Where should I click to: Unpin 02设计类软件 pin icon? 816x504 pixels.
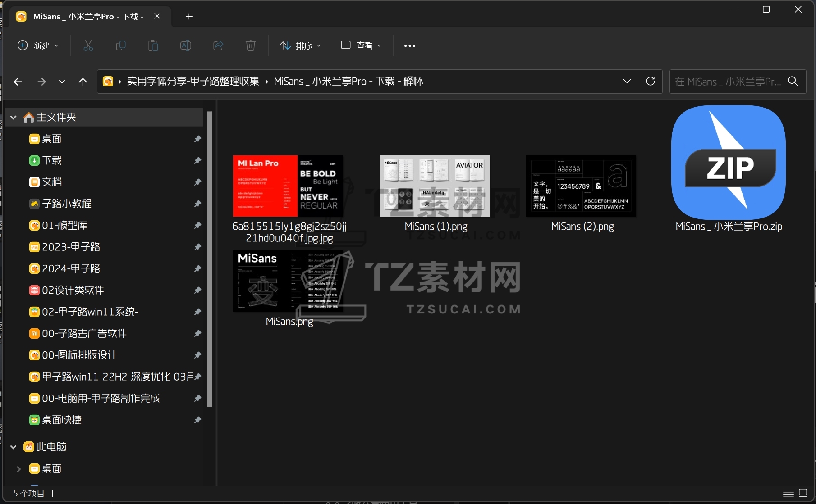click(197, 290)
